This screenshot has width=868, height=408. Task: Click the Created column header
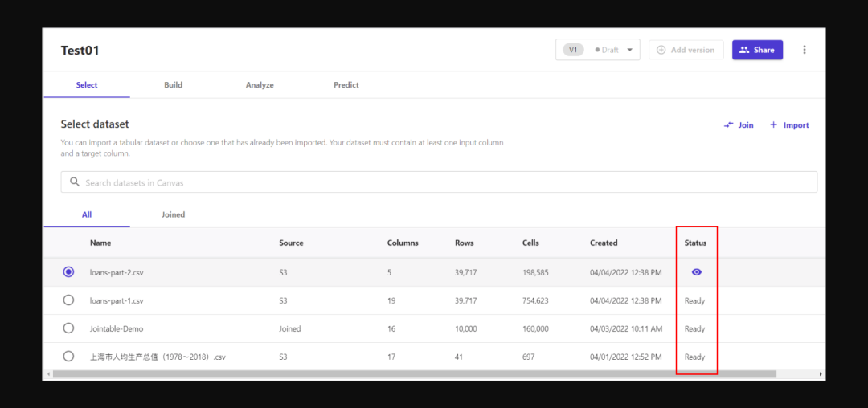(604, 243)
